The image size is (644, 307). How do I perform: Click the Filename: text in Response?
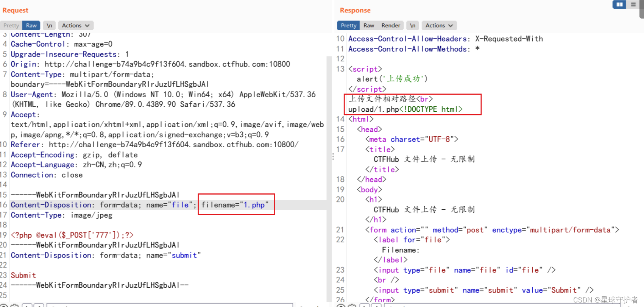(x=401, y=250)
